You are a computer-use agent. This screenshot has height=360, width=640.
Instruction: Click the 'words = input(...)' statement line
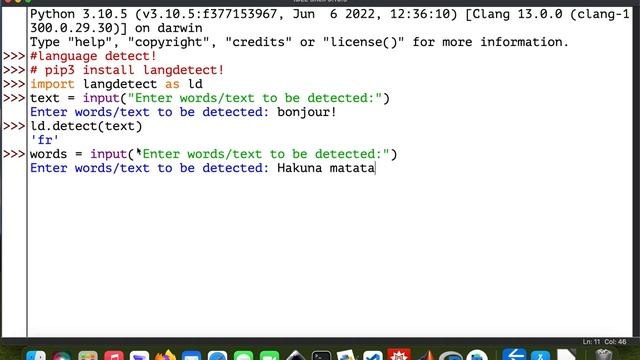click(x=213, y=154)
